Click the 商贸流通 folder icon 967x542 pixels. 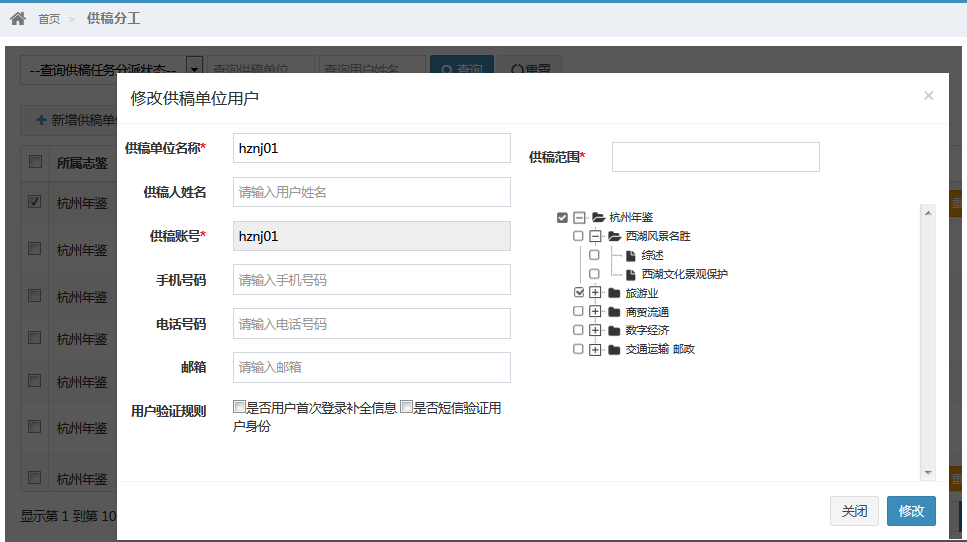[614, 312]
